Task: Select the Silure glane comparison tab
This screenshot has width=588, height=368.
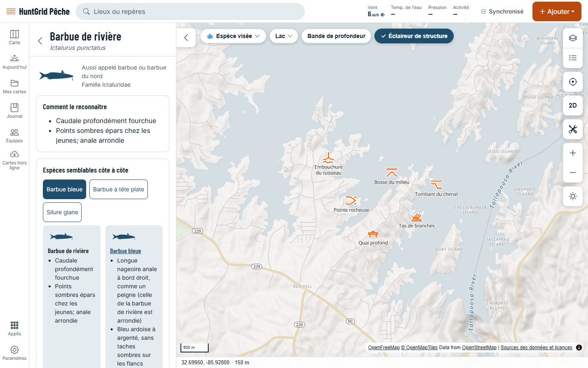Action: point(62,212)
